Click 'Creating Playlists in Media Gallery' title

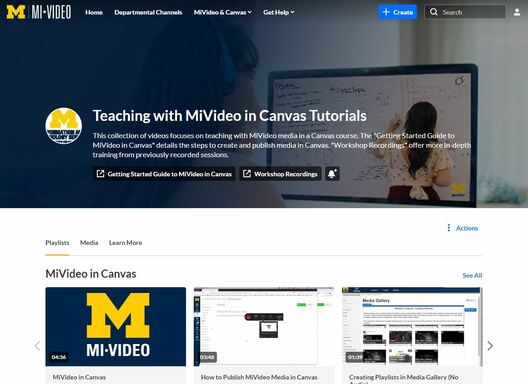[403, 379]
